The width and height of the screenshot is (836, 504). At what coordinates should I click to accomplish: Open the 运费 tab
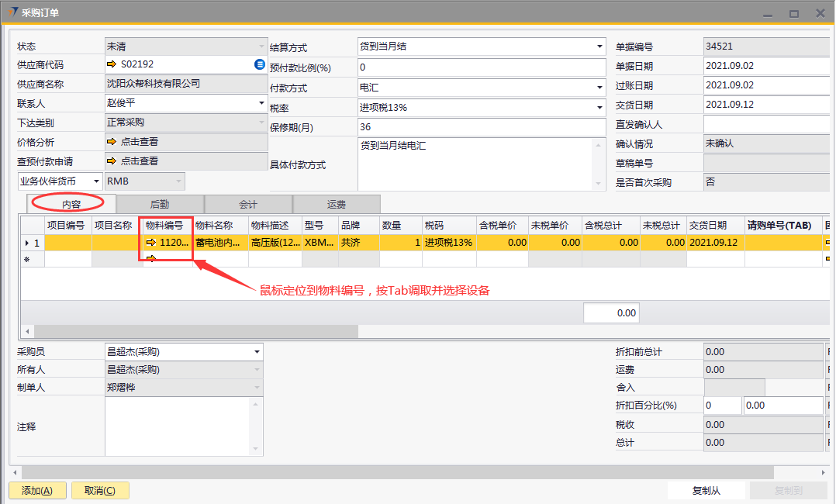337,204
